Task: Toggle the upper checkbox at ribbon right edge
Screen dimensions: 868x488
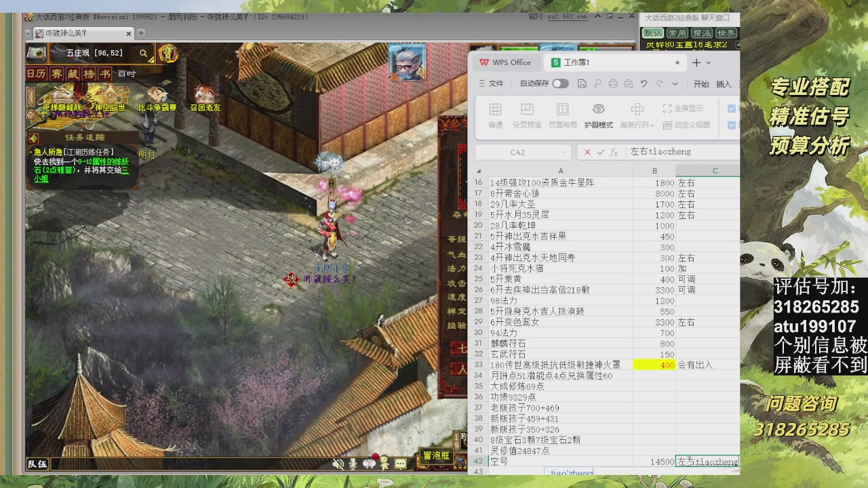Action: [x=731, y=108]
